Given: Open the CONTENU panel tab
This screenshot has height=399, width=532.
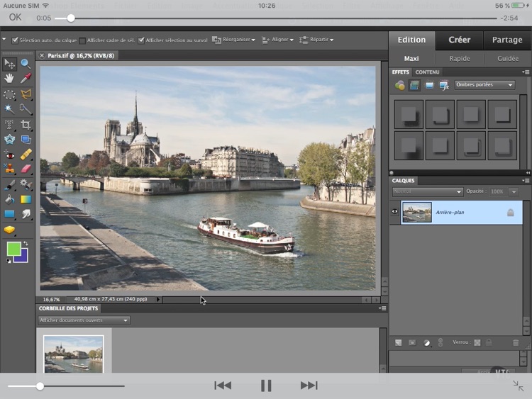Looking at the screenshot, I should (x=427, y=72).
